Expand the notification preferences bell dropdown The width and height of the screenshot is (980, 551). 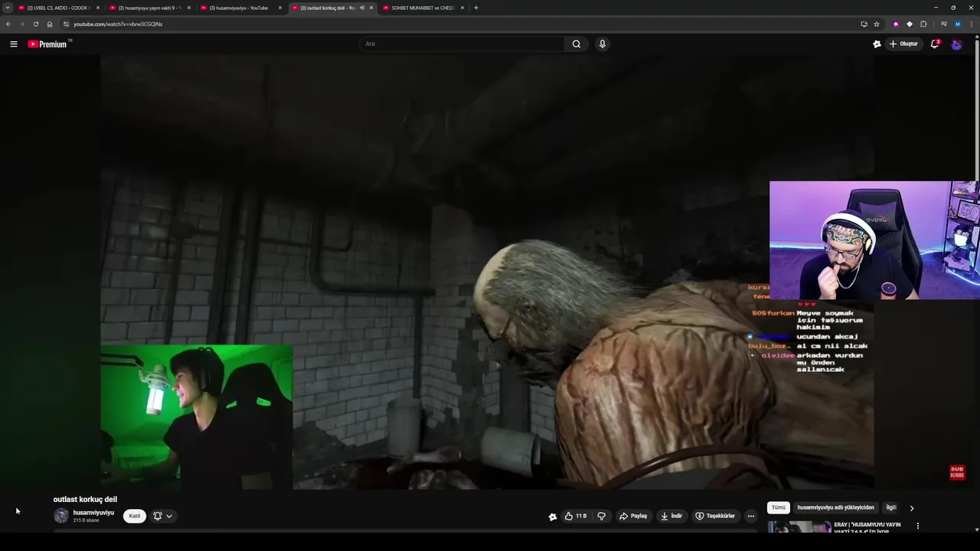pyautogui.click(x=162, y=516)
